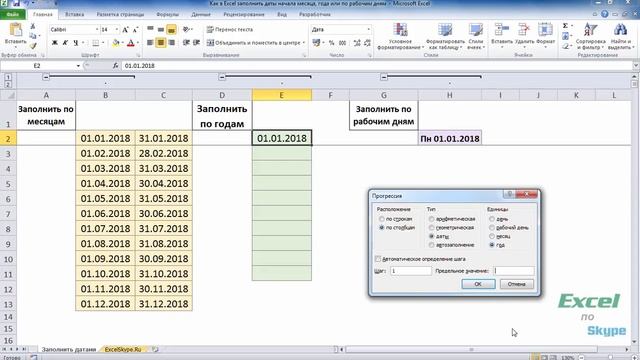640x360 pixels.
Task: Open the ExcelSkype.Ru sheet tab
Action: pos(123,349)
